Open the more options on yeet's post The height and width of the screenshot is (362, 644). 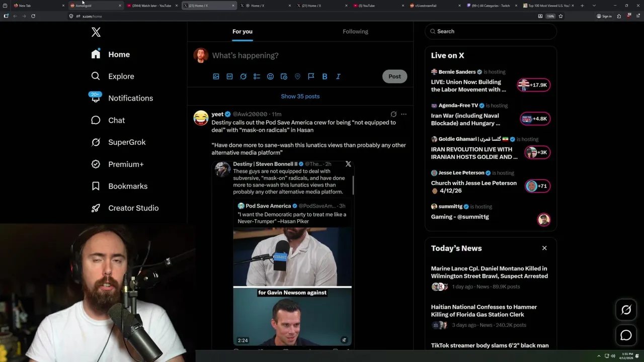tap(404, 114)
